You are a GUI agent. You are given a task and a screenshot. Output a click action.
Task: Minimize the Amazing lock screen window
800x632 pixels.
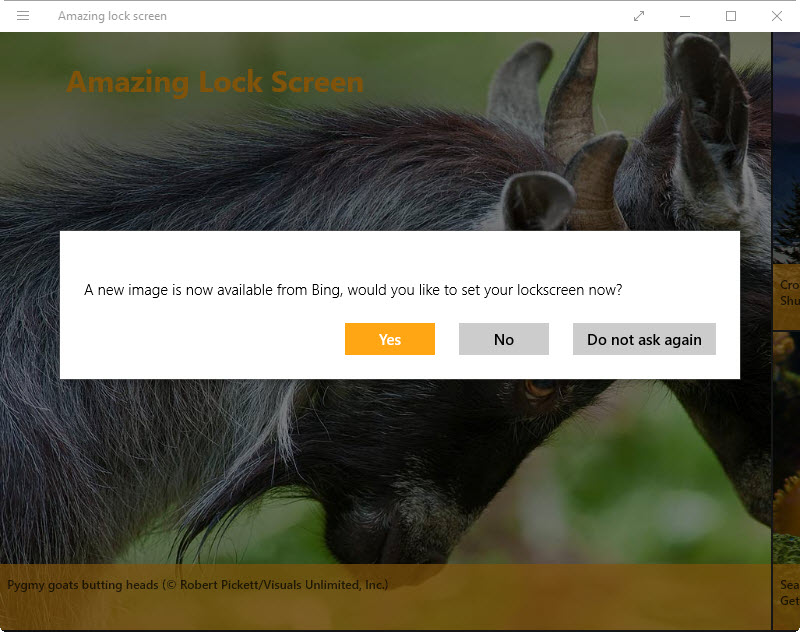tap(685, 16)
